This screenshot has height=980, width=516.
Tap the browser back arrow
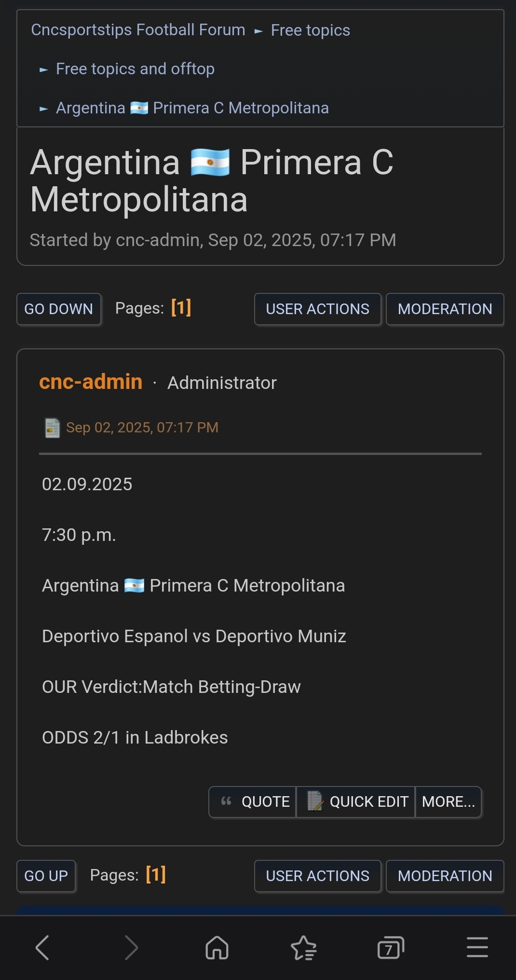(42, 947)
